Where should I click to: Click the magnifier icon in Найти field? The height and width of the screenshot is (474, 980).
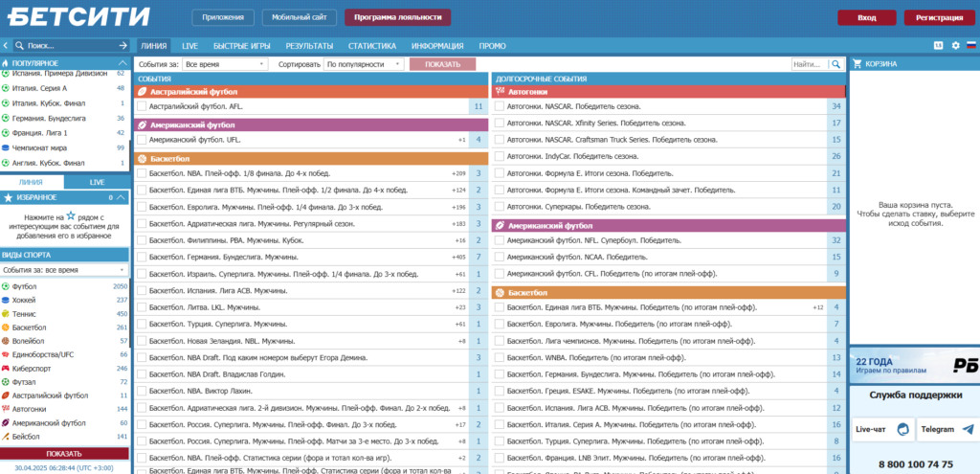coord(835,64)
